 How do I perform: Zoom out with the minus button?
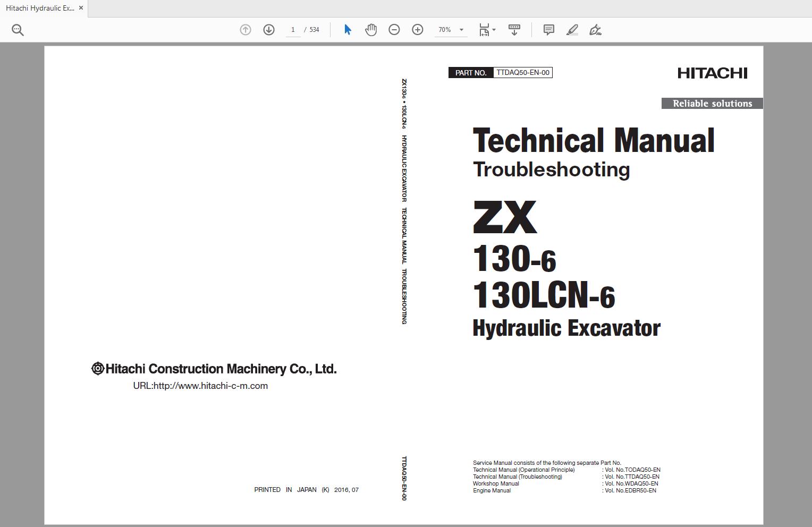[394, 30]
